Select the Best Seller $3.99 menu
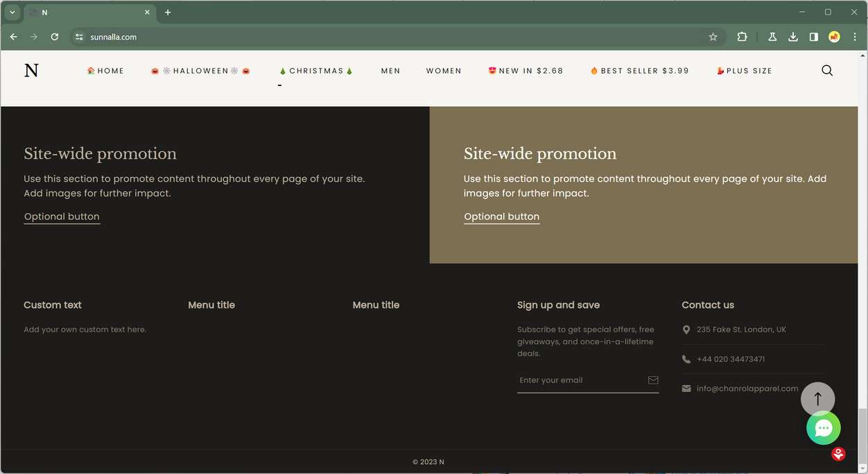 coord(639,71)
